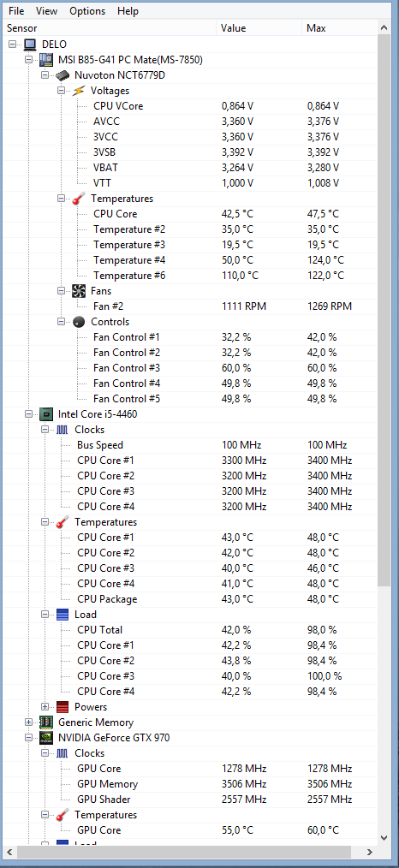The image size is (399, 868).
Task: Open the View menu
Action: 46,11
